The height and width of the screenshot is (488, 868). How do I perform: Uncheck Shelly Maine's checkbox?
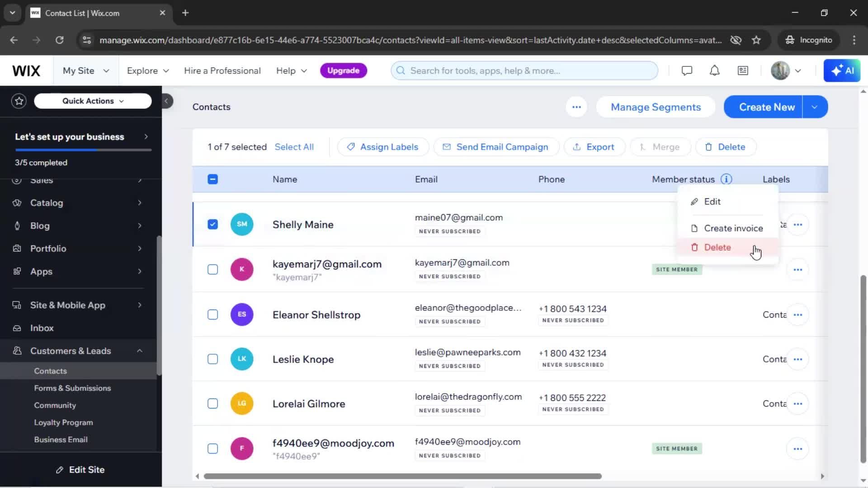tap(212, 225)
